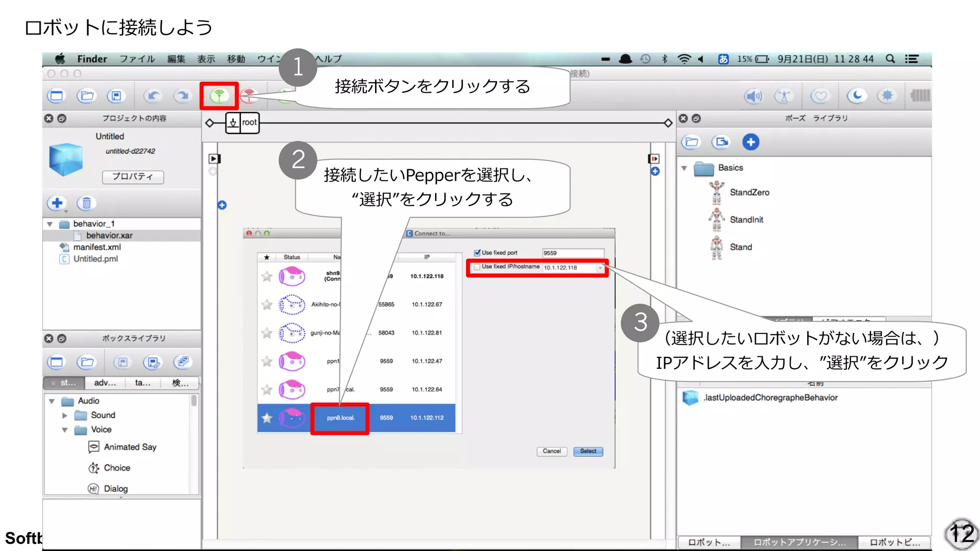The height and width of the screenshot is (551, 980).
Task: Click the rest moon icon
Action: [857, 96]
